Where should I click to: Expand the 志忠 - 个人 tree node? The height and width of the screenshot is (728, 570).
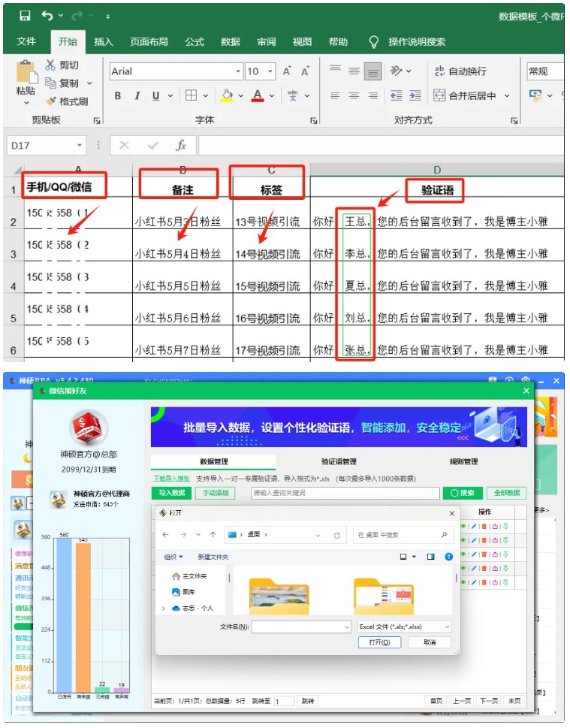point(164,609)
